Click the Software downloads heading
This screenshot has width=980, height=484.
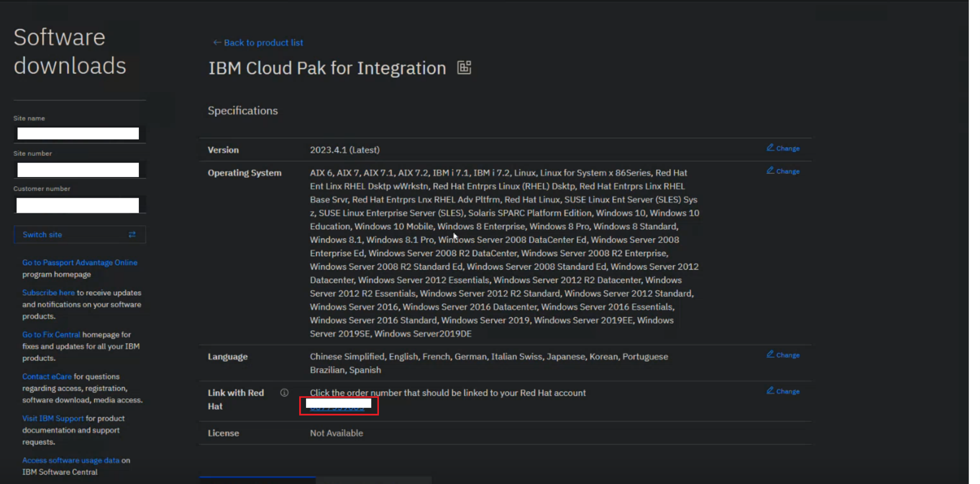click(x=70, y=51)
